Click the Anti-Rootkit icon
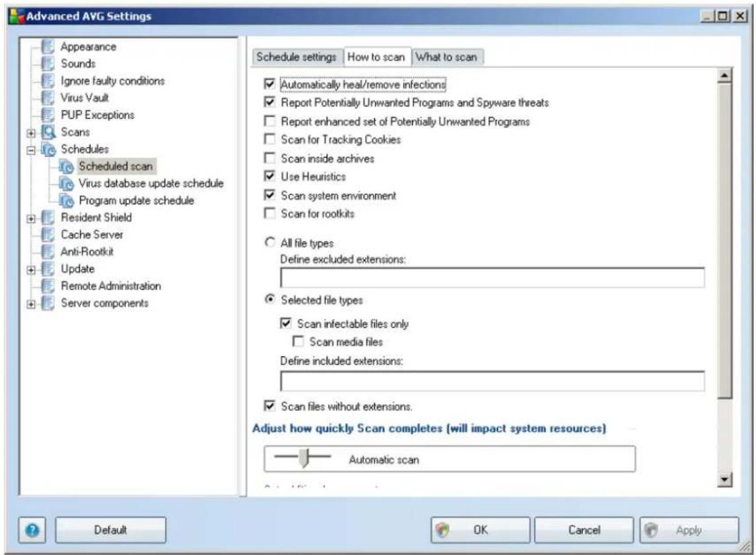The height and width of the screenshot is (555, 756). pos(48,252)
